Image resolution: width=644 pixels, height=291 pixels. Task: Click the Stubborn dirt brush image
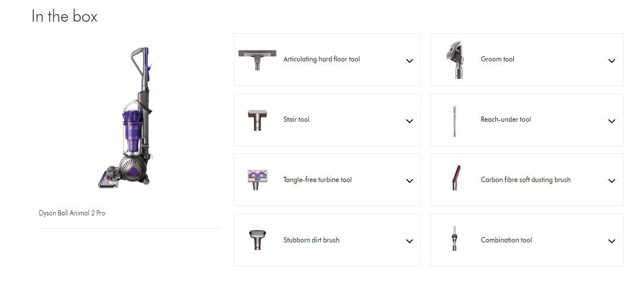[x=257, y=240]
